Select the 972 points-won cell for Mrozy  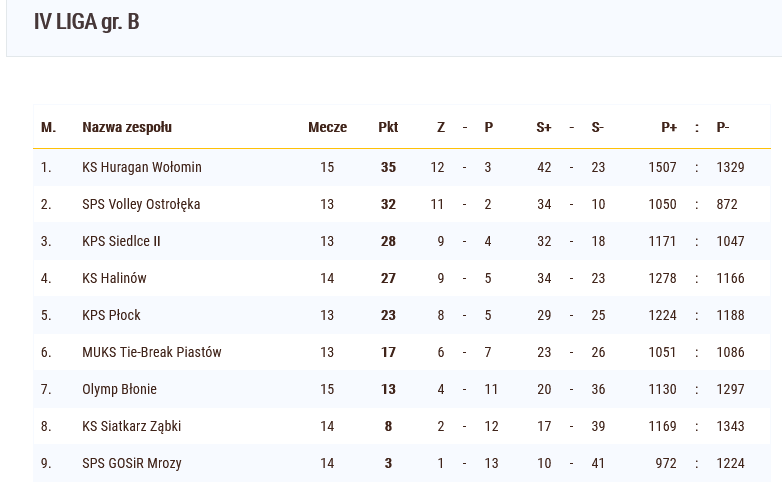click(x=666, y=463)
